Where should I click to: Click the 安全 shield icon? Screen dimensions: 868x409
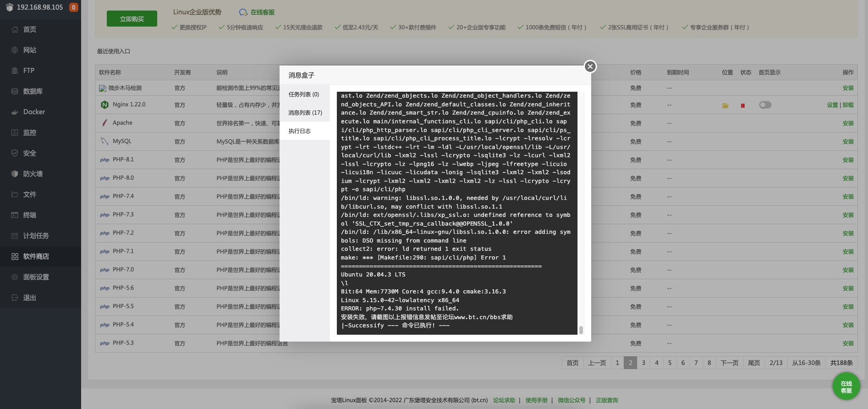(15, 153)
